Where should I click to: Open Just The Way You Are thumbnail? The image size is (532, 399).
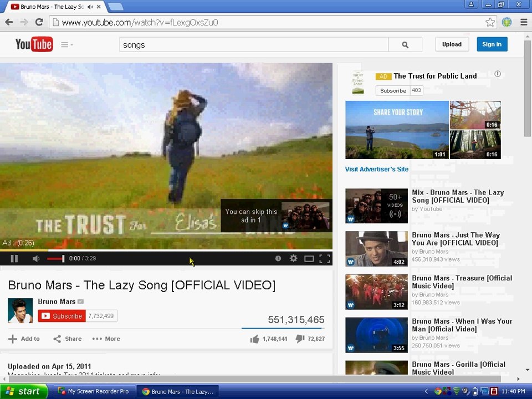point(376,249)
